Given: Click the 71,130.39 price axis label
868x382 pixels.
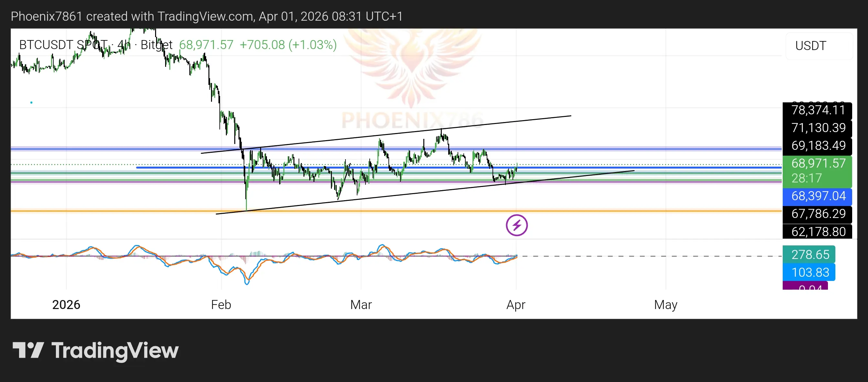Looking at the screenshot, I should pyautogui.click(x=818, y=128).
